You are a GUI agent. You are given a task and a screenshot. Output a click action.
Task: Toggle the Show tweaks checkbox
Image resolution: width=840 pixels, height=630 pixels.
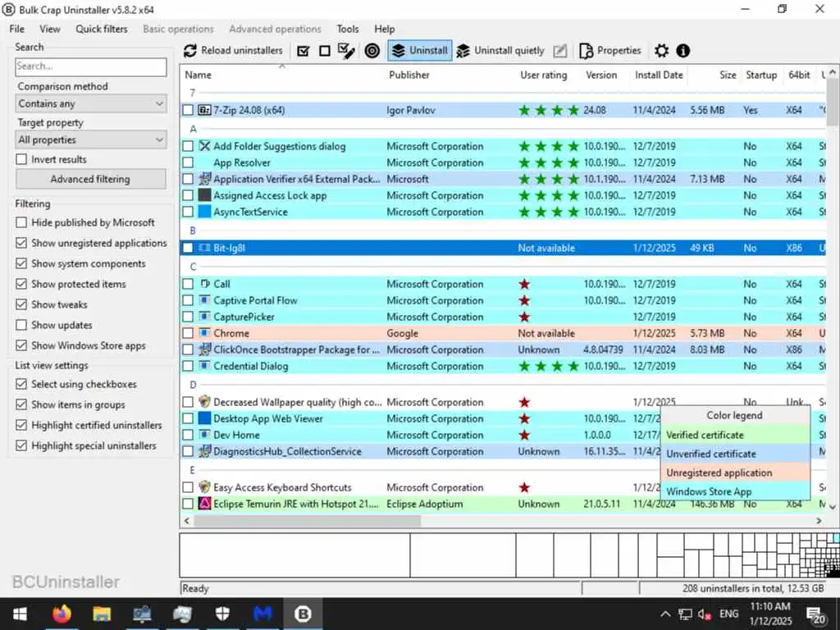click(x=21, y=304)
